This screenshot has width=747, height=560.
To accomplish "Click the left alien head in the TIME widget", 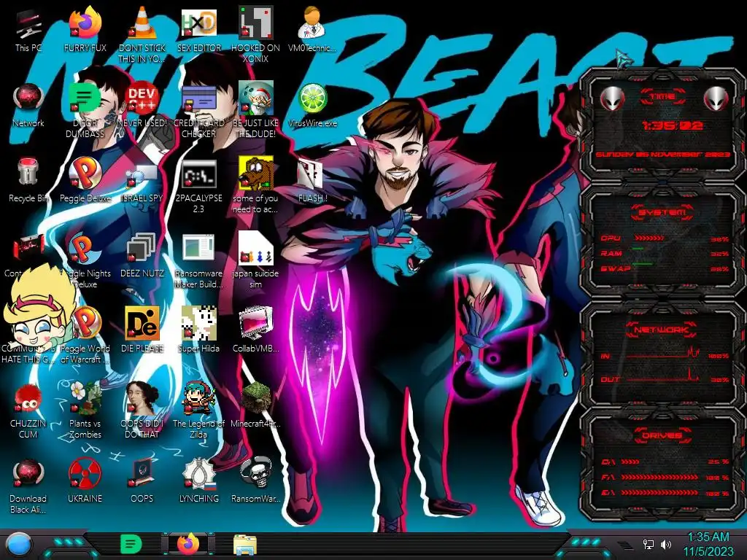I will click(612, 99).
